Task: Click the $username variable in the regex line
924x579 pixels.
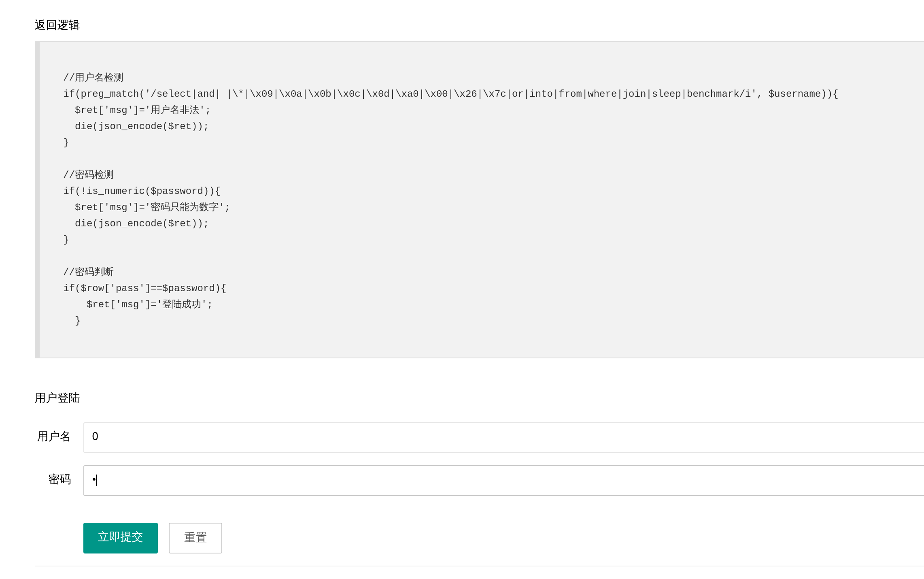Action: click(794, 94)
